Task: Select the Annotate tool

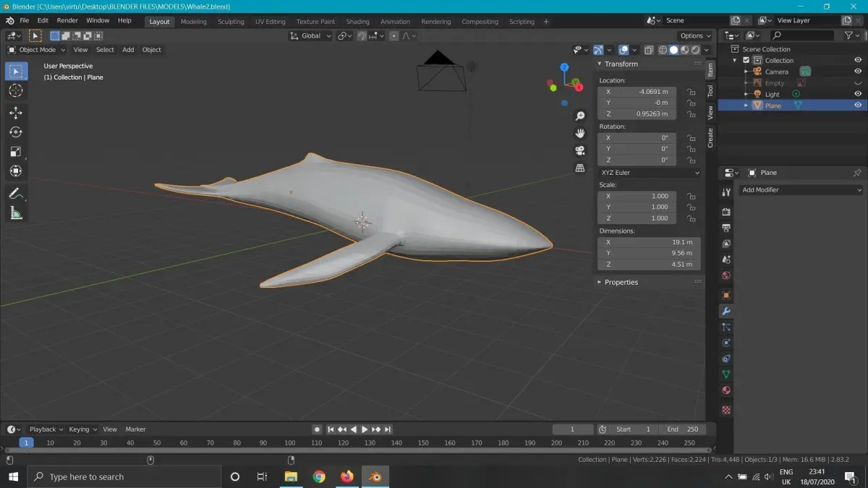Action: (x=16, y=193)
